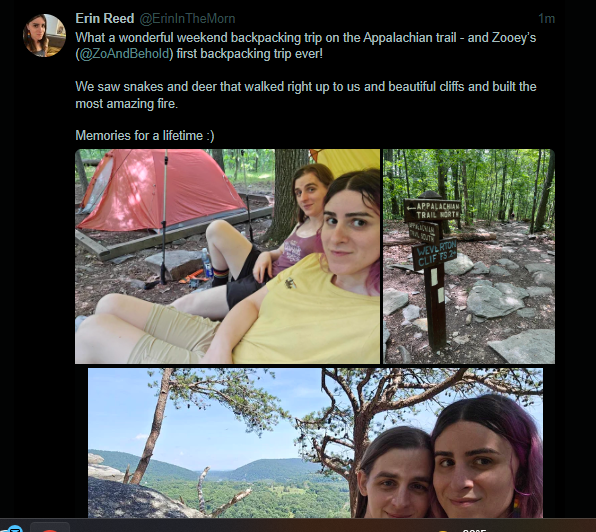Click the 'What a wonderful weekend' tweet paragraph
Viewport: 596px width, 532px height.
click(306, 46)
